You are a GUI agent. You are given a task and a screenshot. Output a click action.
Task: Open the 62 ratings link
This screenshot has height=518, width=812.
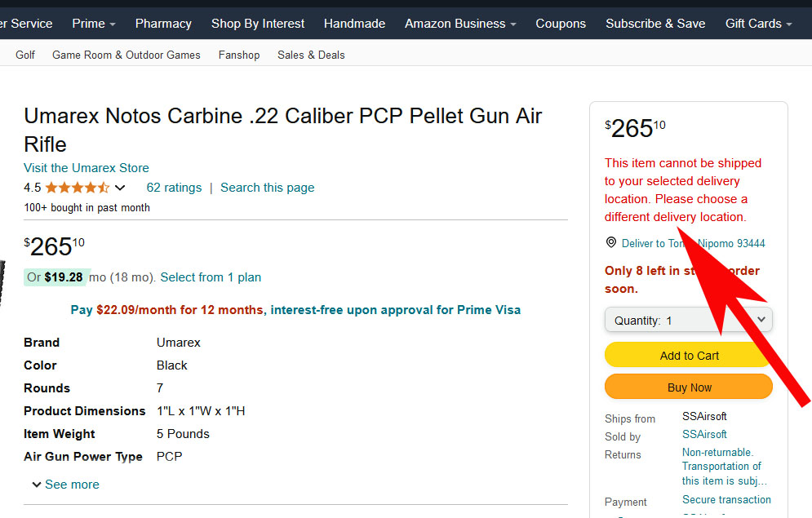(174, 188)
